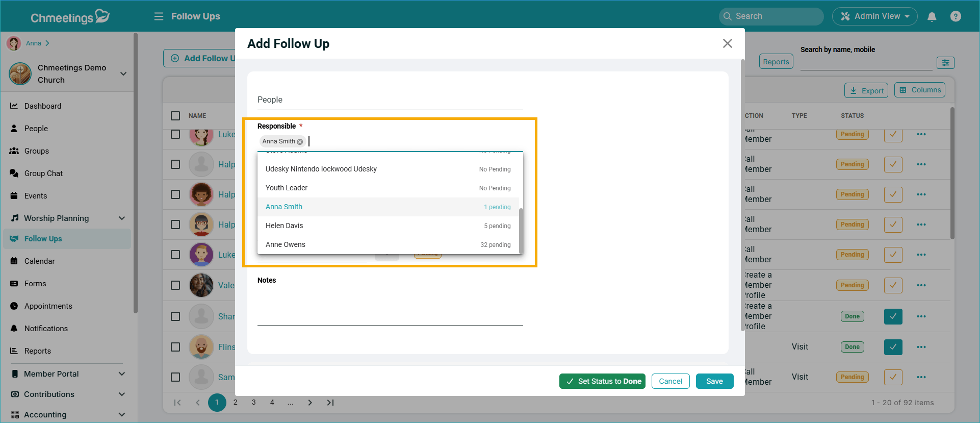
Task: Click Set Status to Done button
Action: click(602, 381)
